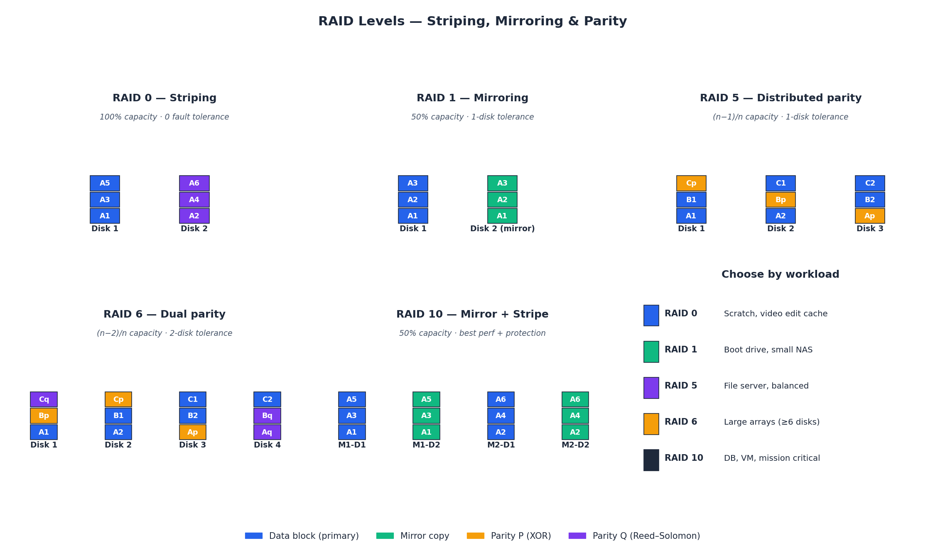The image size is (945, 560).
Task: Click the Aq block on RAID 6 Disk 4
Action: pyautogui.click(x=267, y=432)
